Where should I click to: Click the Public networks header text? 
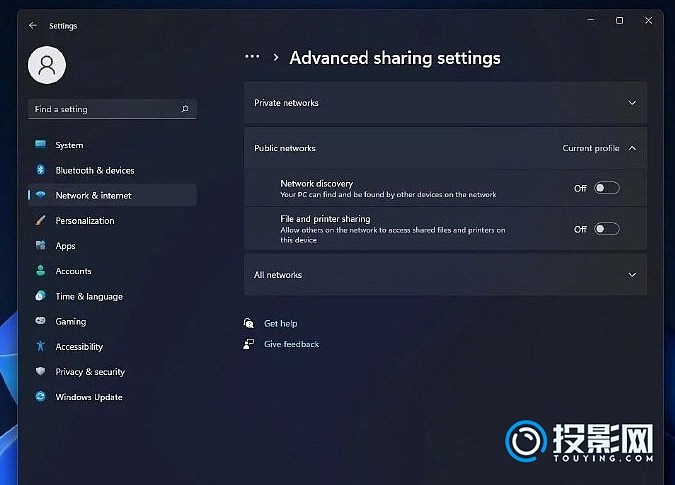tap(285, 148)
